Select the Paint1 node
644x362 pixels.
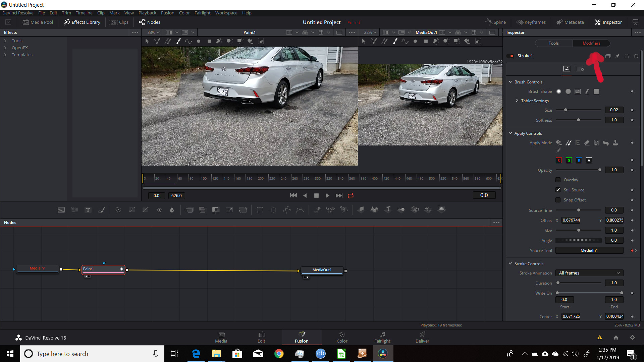tap(104, 269)
